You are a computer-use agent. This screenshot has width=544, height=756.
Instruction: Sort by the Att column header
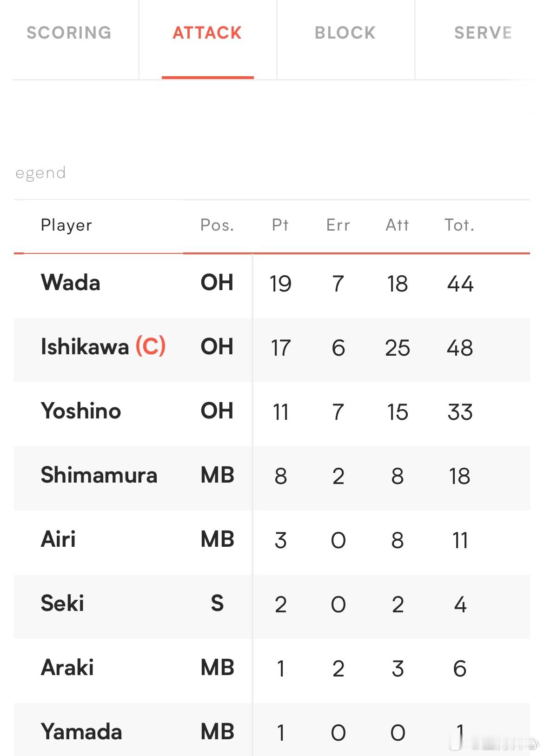(398, 225)
